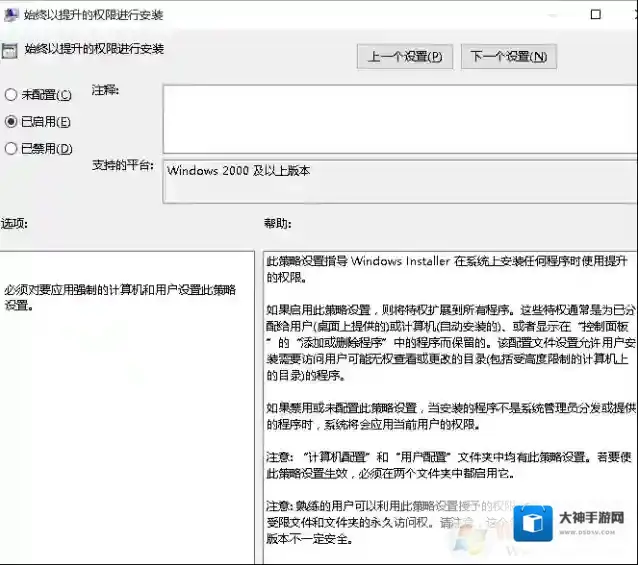This screenshot has height=565, width=638.
Task: Click inside the 注释 comment text box
Action: (400, 119)
